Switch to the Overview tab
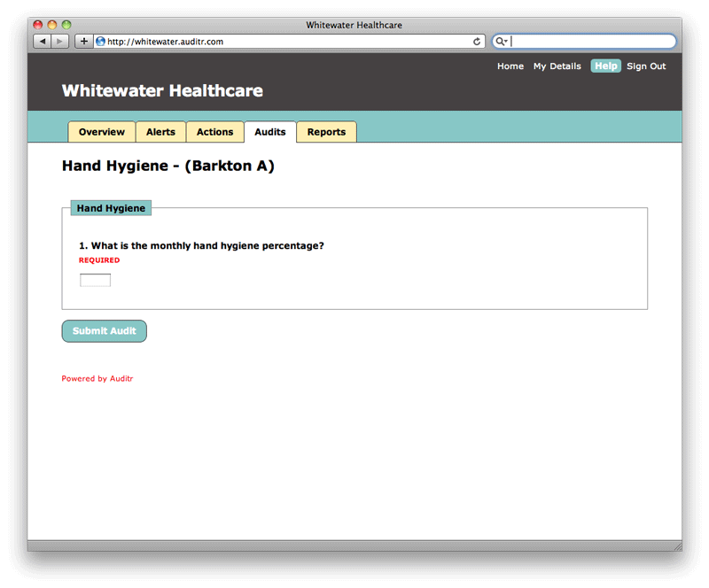709x588 pixels. coord(101,132)
